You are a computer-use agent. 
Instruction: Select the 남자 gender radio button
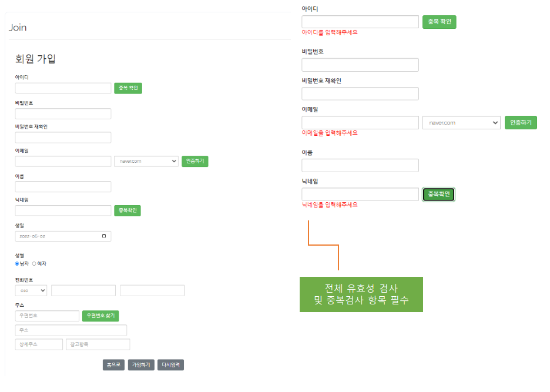point(16,264)
